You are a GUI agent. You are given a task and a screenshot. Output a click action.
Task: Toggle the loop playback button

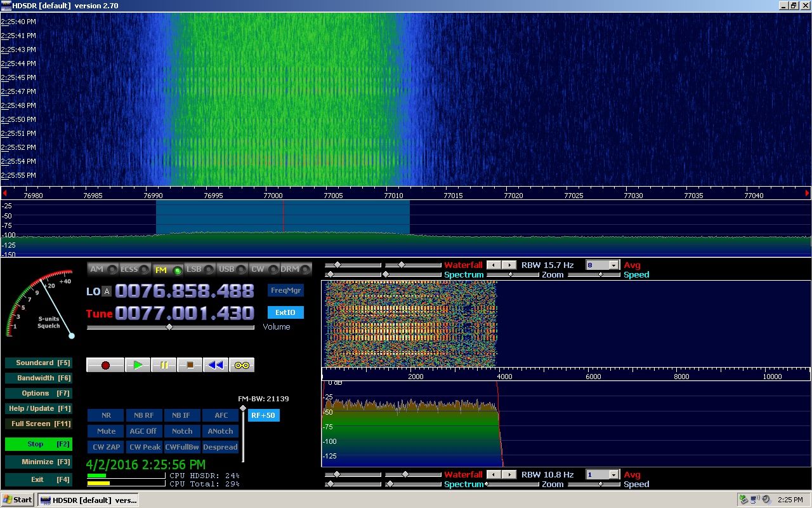[x=242, y=365]
